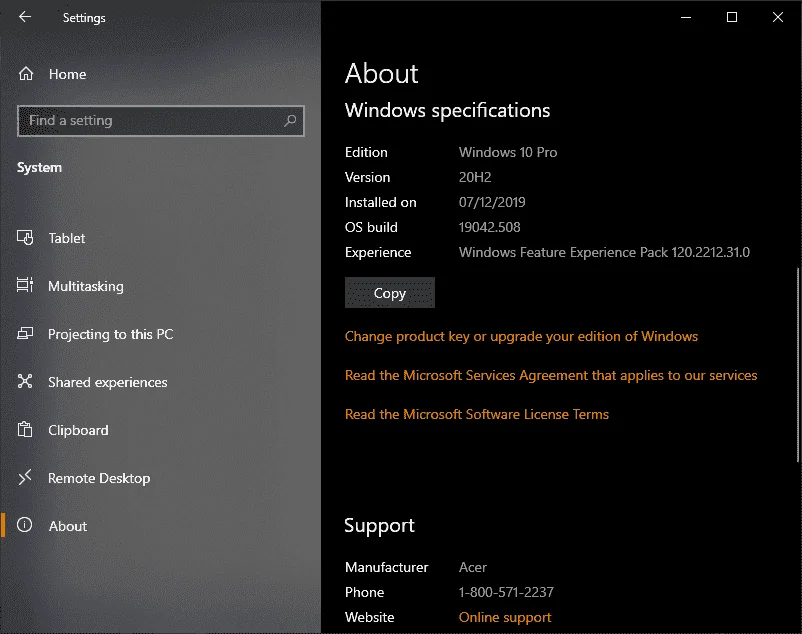The height and width of the screenshot is (634, 802).
Task: Click the Shared experiences icon
Action: pyautogui.click(x=25, y=381)
